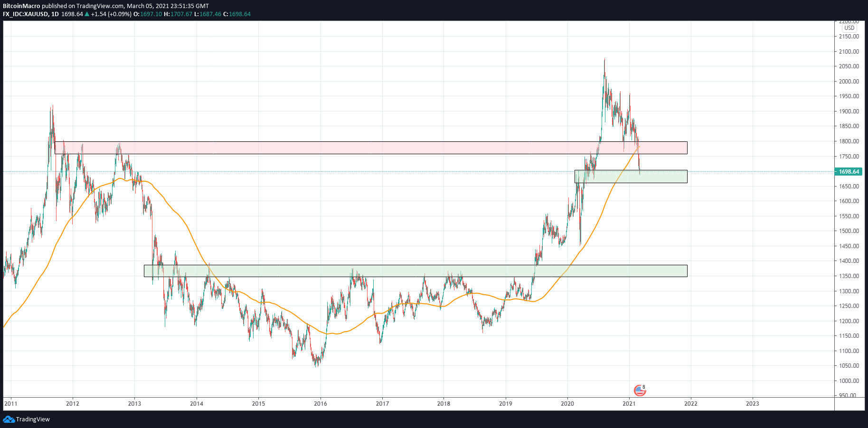Click the 1D interval label
This screenshot has height=428, width=868.
55,14
